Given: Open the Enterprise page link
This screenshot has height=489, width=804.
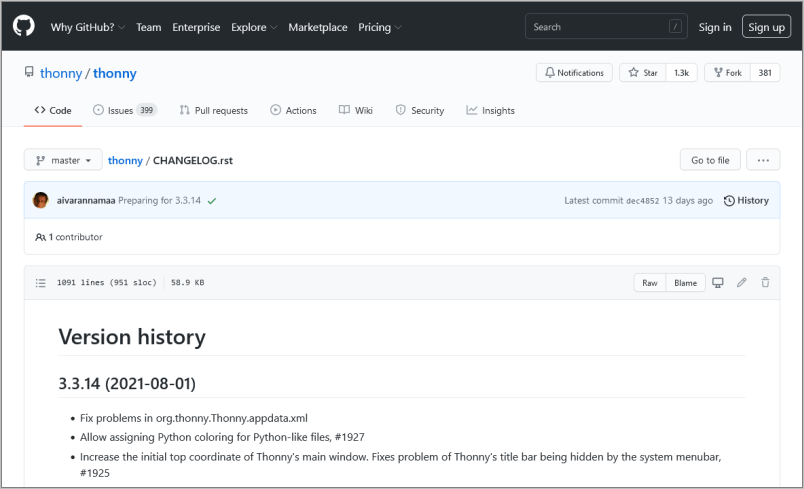Looking at the screenshot, I should 196,27.
